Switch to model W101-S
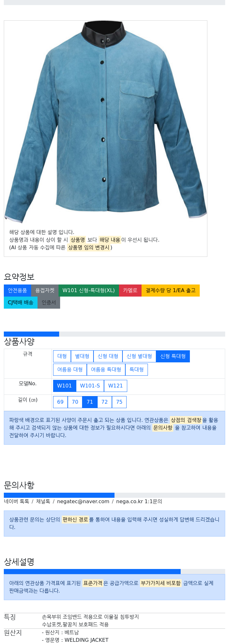The image size is (229, 644). [x=90, y=386]
